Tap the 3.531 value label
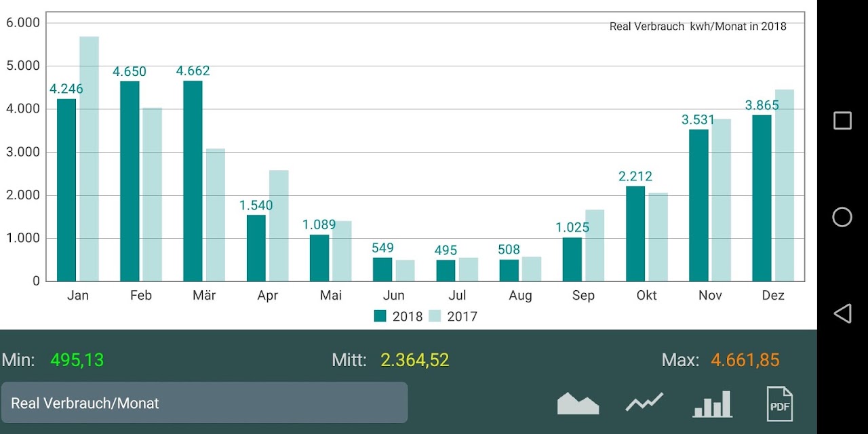The image size is (868, 434). [x=698, y=120]
